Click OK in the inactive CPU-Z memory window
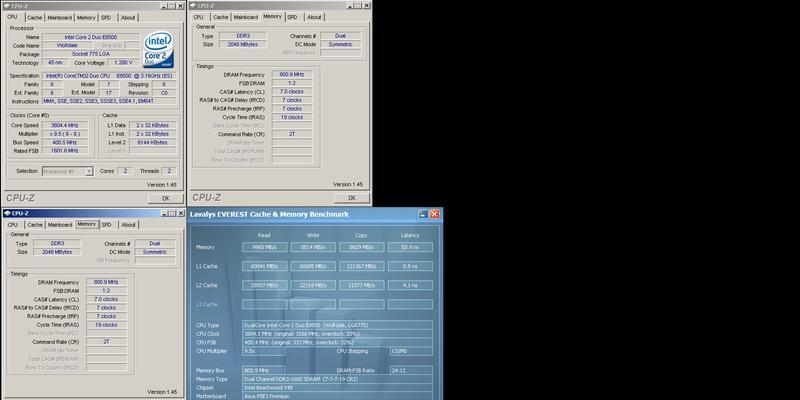800x400 pixels. point(352,198)
